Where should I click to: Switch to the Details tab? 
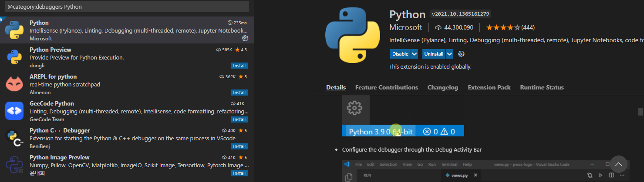coord(336,87)
